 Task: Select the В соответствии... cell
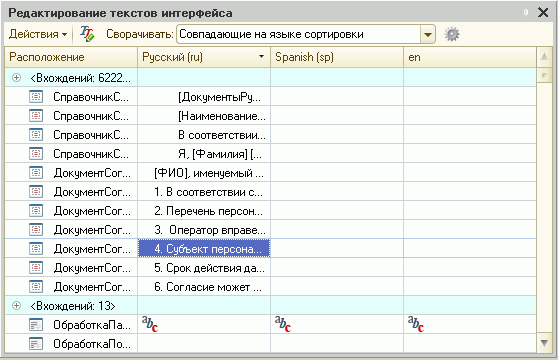(204, 135)
